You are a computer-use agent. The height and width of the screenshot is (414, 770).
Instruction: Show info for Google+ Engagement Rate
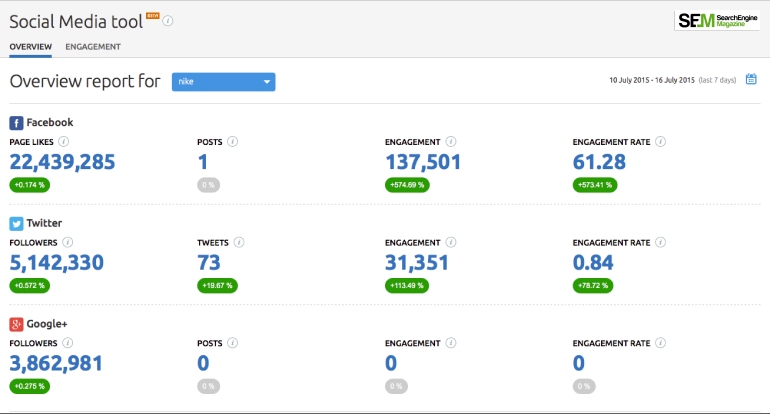point(660,343)
